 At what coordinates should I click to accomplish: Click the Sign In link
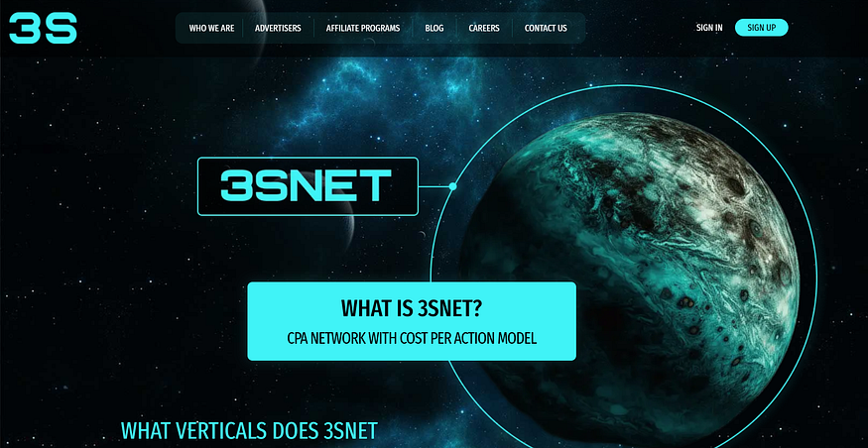(709, 28)
